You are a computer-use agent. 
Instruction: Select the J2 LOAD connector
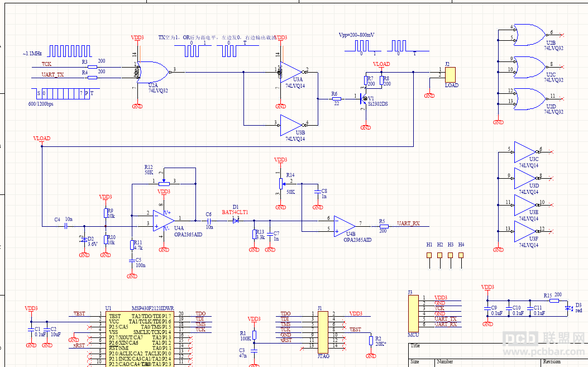point(450,75)
